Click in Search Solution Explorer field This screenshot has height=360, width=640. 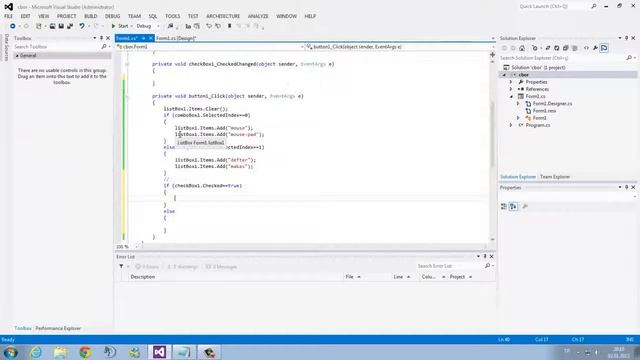point(563,58)
